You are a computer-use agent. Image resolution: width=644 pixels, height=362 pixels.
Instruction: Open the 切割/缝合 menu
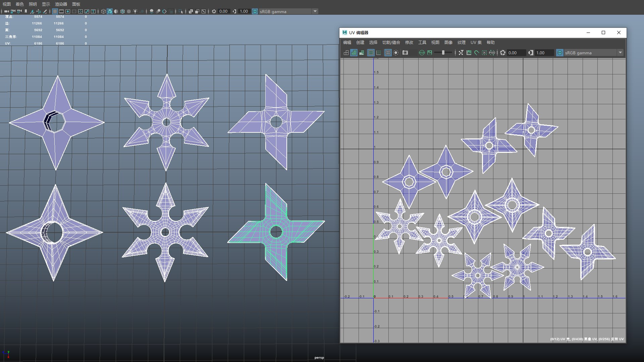point(391,43)
